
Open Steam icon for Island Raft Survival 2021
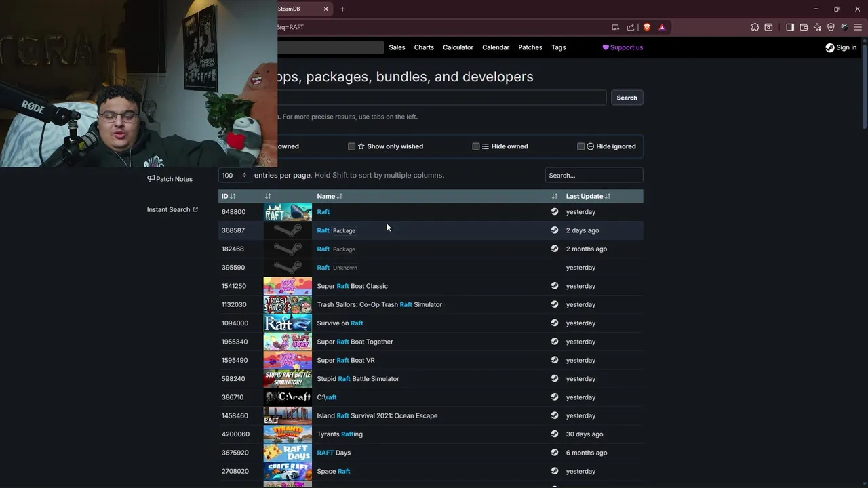(x=555, y=415)
